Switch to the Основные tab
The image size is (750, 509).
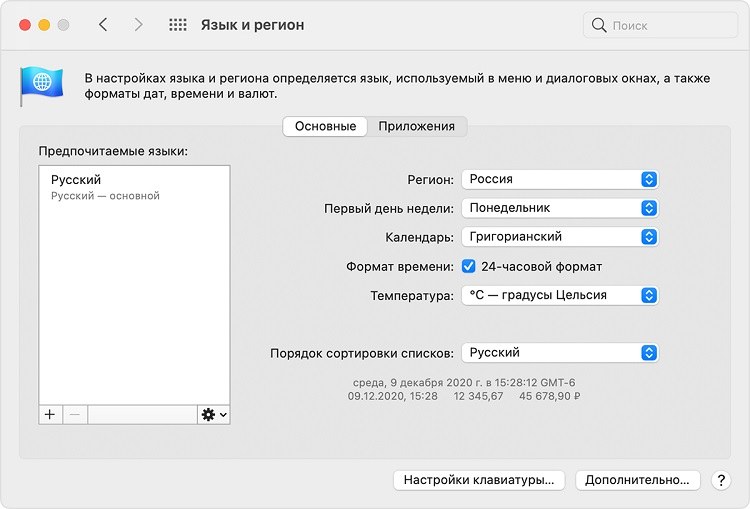pyautogui.click(x=325, y=126)
